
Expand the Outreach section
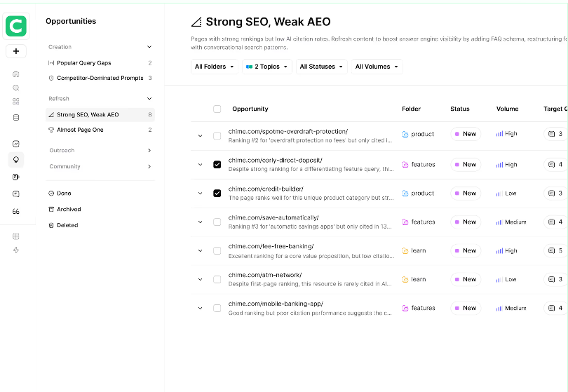pos(149,150)
